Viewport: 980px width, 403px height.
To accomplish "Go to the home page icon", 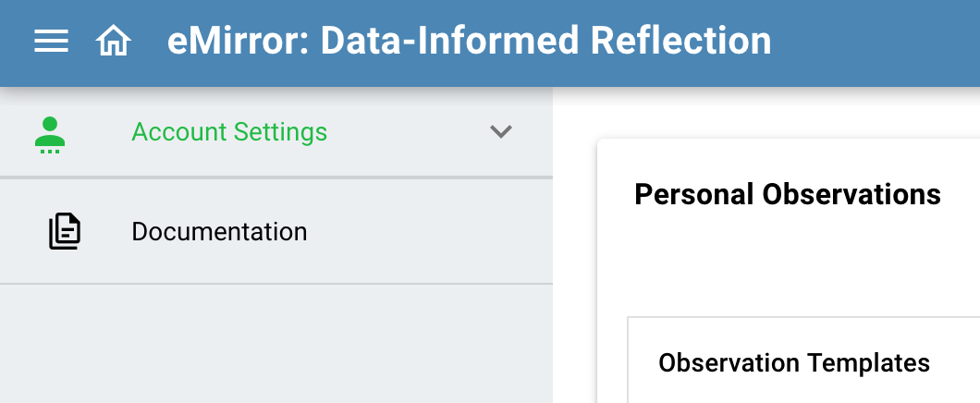I will [114, 42].
